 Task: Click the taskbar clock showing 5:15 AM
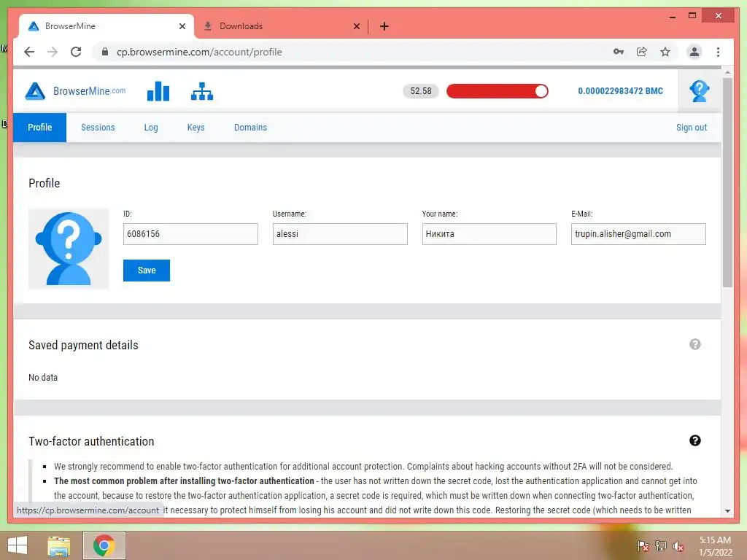point(715,546)
